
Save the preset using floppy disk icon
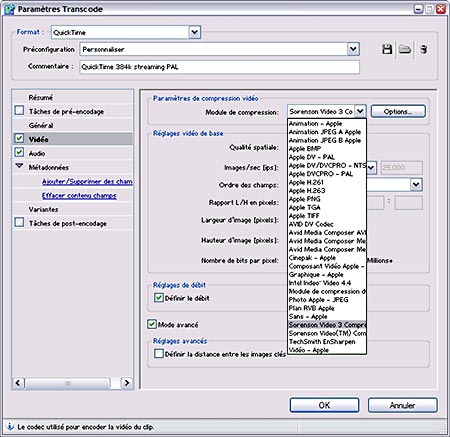(x=387, y=49)
